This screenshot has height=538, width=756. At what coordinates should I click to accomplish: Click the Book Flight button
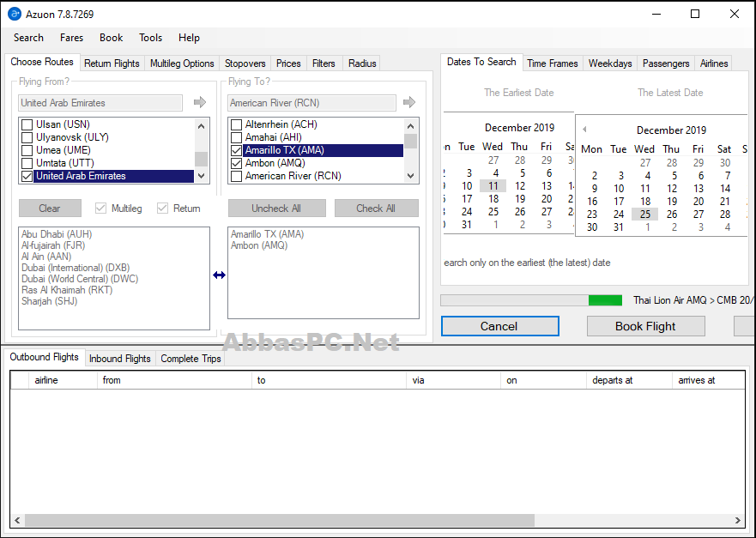(645, 326)
